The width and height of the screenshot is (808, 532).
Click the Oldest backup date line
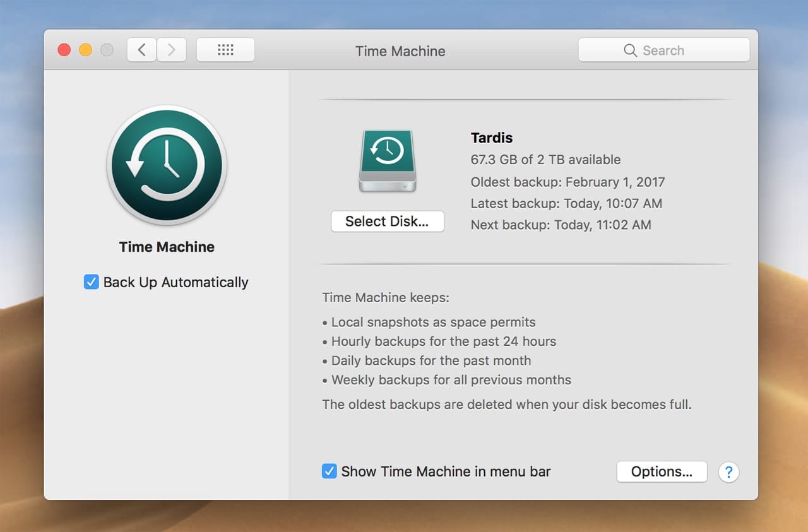[567, 182]
